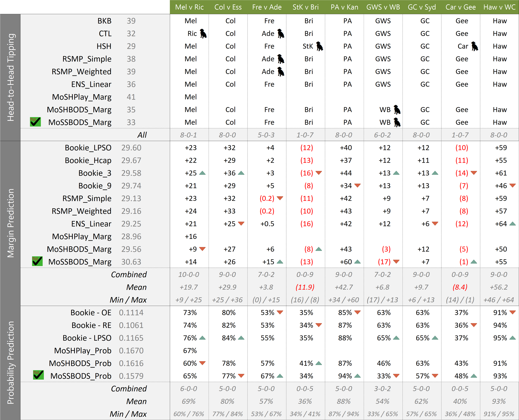Image resolution: width=519 pixels, height=420 pixels.
Task: Click down triangle beside Bookie_3's (14)
Action: click(x=474, y=173)
